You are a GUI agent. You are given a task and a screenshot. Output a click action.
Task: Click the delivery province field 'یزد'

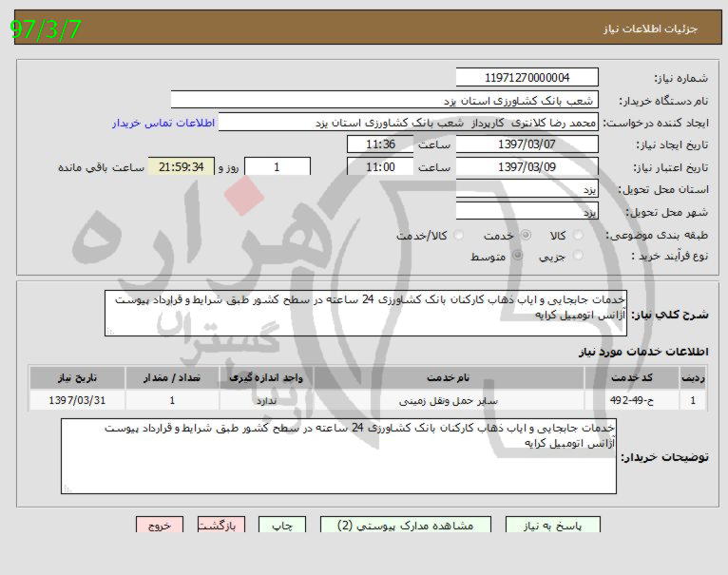527,189
